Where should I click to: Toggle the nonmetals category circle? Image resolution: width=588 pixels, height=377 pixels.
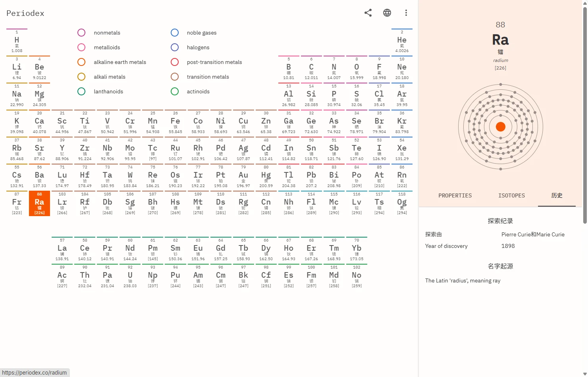coord(81,33)
